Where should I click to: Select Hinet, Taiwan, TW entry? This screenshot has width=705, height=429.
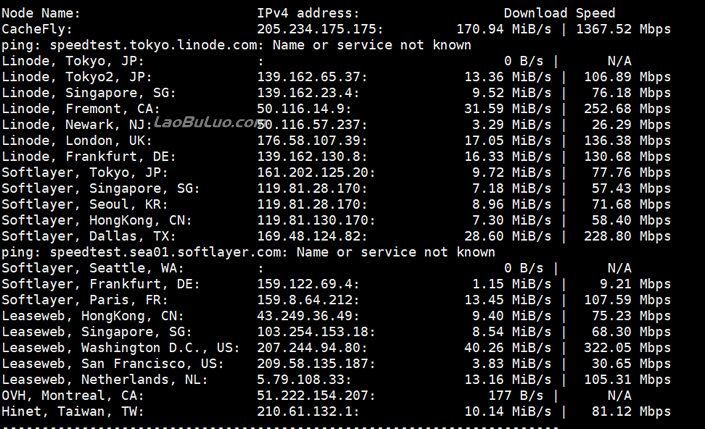coord(72,412)
